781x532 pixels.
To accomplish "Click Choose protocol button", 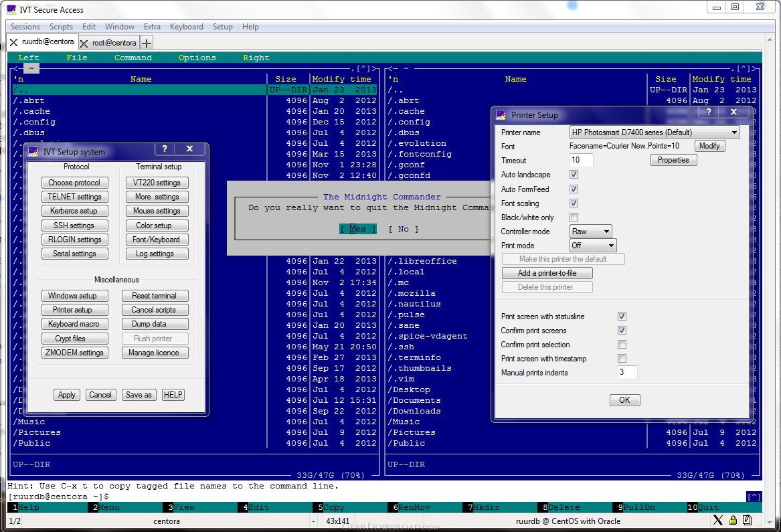I will pyautogui.click(x=74, y=183).
